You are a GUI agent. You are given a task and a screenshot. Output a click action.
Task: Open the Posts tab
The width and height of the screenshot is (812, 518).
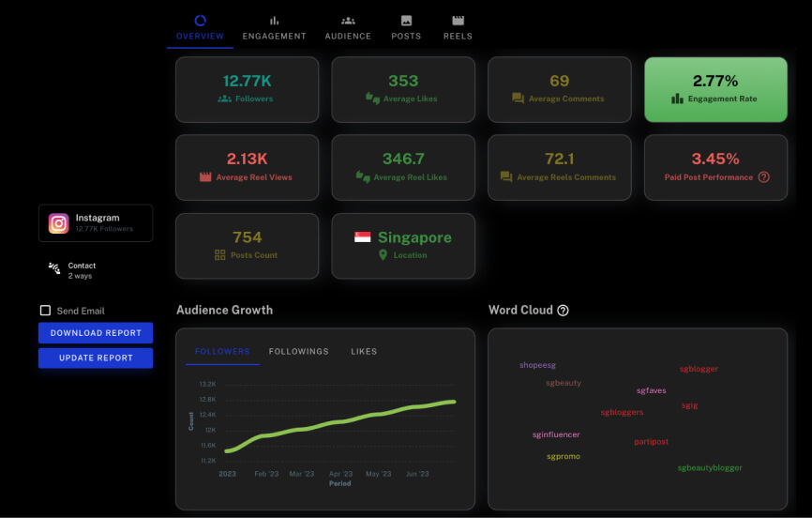406,27
